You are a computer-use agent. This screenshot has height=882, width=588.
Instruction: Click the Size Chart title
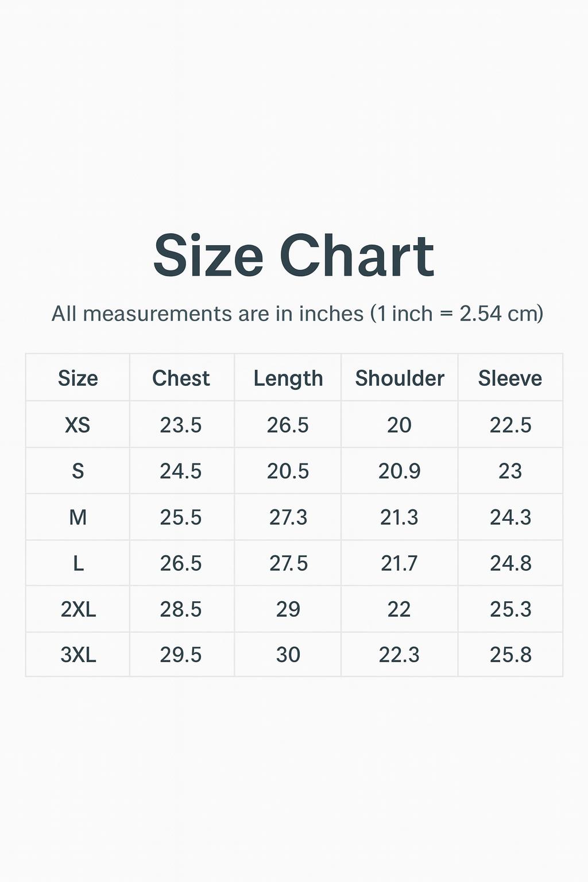[x=293, y=256]
